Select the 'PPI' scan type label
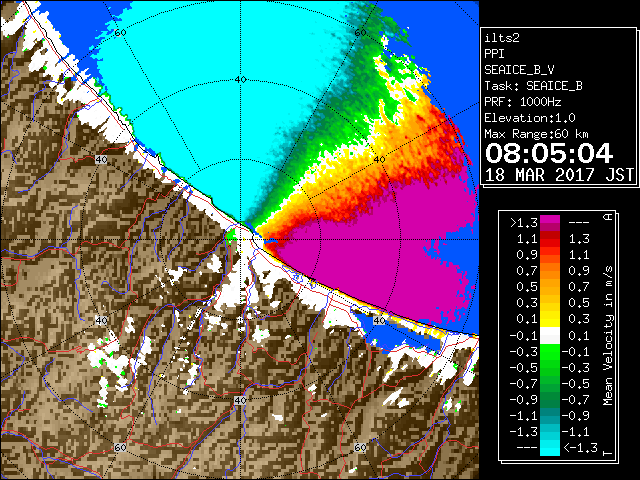The height and width of the screenshot is (480, 640). click(x=494, y=54)
